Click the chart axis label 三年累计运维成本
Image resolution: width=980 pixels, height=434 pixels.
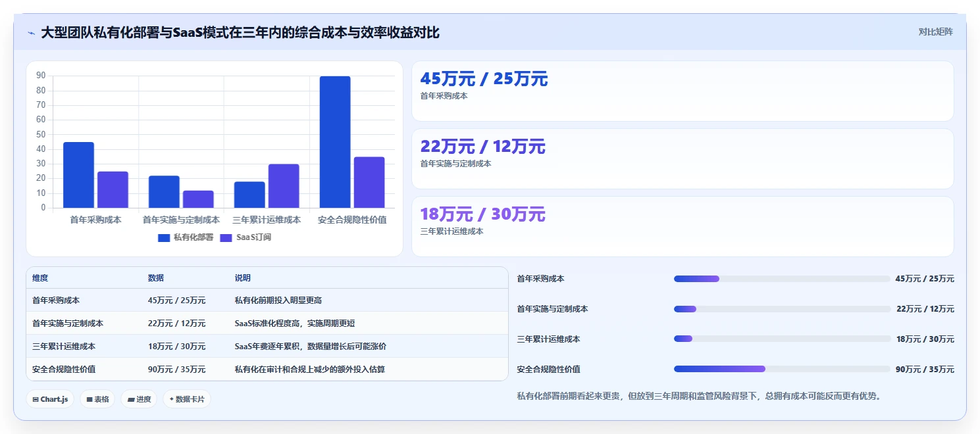(267, 220)
